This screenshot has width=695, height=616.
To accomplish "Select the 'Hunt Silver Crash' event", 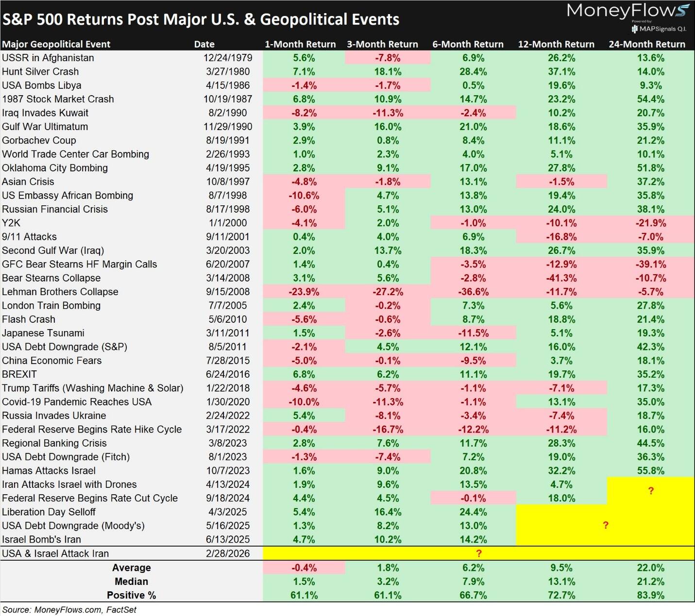I will point(40,71).
